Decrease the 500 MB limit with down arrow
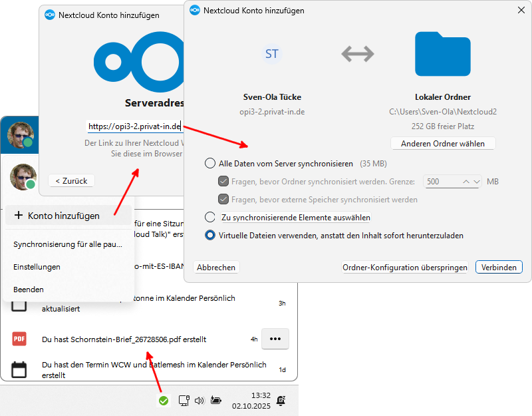The image size is (532, 416). [475, 181]
